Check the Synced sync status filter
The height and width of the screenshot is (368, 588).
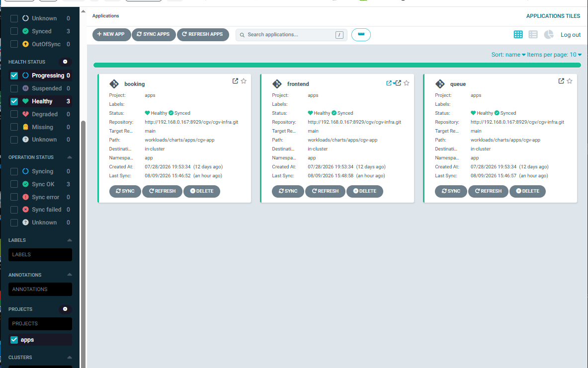pos(14,31)
